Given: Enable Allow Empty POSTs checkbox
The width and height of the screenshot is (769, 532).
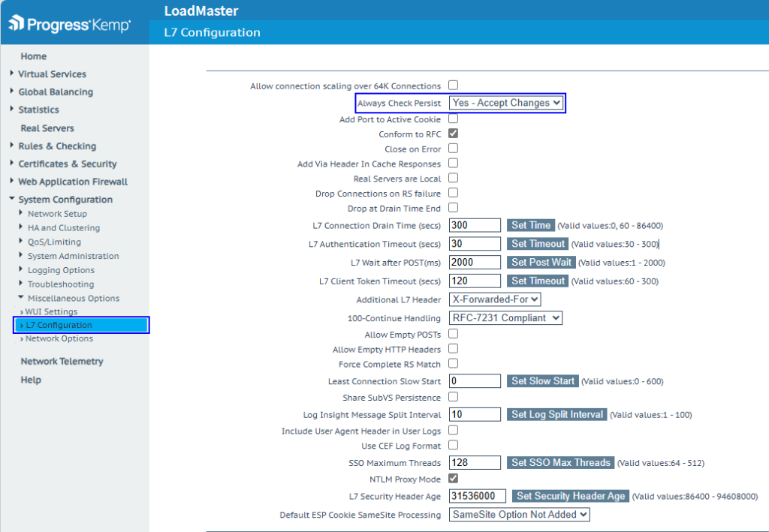Looking at the screenshot, I should coord(453,334).
